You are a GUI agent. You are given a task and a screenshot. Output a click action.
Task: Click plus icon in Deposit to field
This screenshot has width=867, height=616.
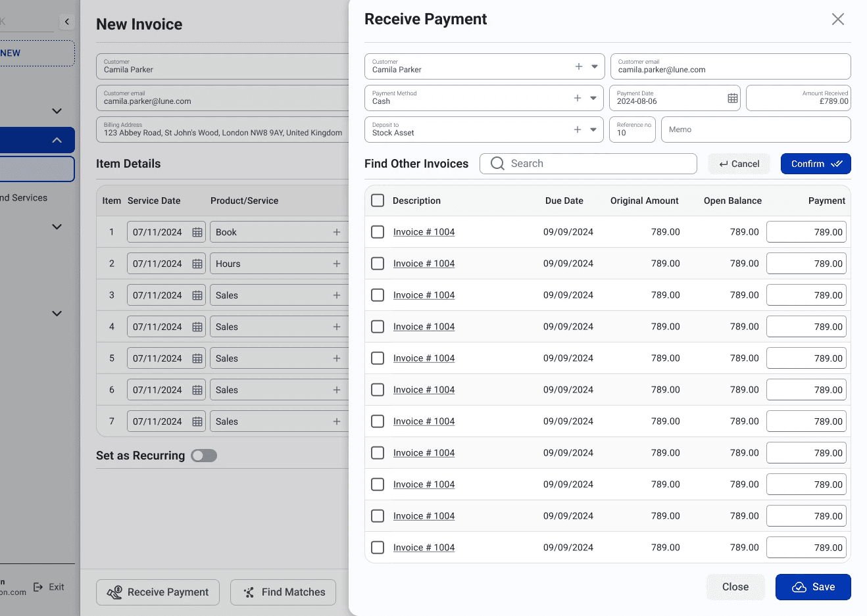(x=578, y=130)
